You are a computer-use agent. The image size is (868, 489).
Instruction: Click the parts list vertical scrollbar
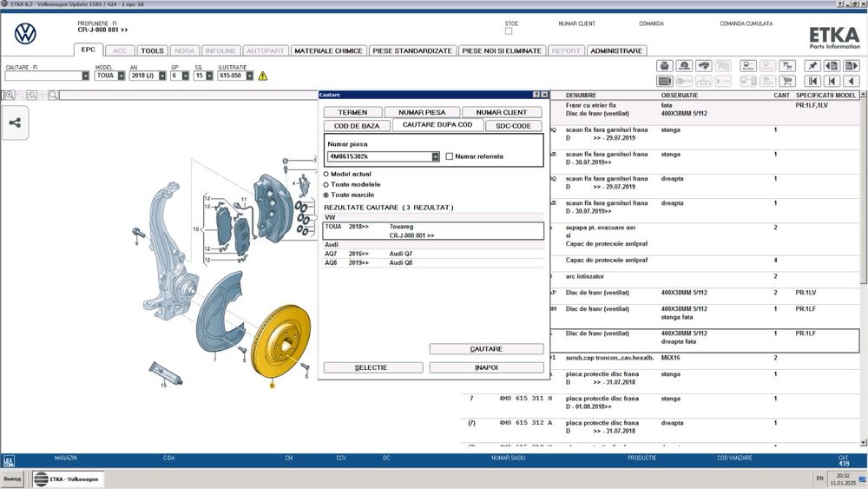click(864, 268)
